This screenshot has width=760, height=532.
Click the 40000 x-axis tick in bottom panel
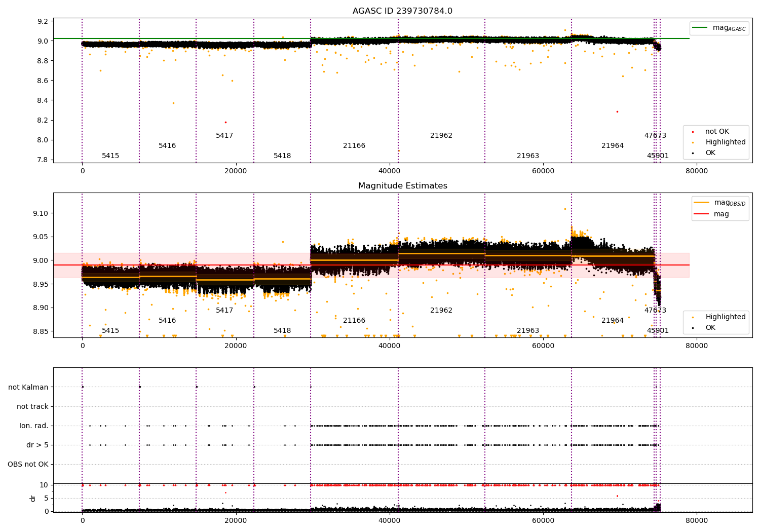point(390,521)
